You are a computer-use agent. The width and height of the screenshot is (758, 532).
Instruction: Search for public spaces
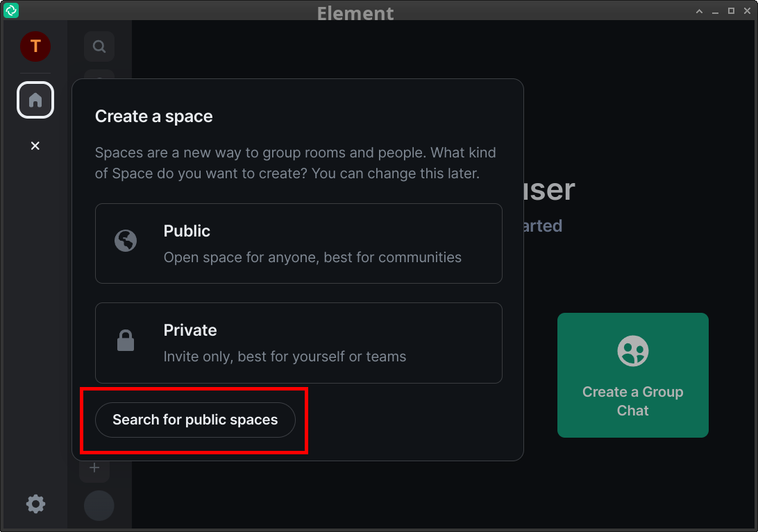click(195, 420)
